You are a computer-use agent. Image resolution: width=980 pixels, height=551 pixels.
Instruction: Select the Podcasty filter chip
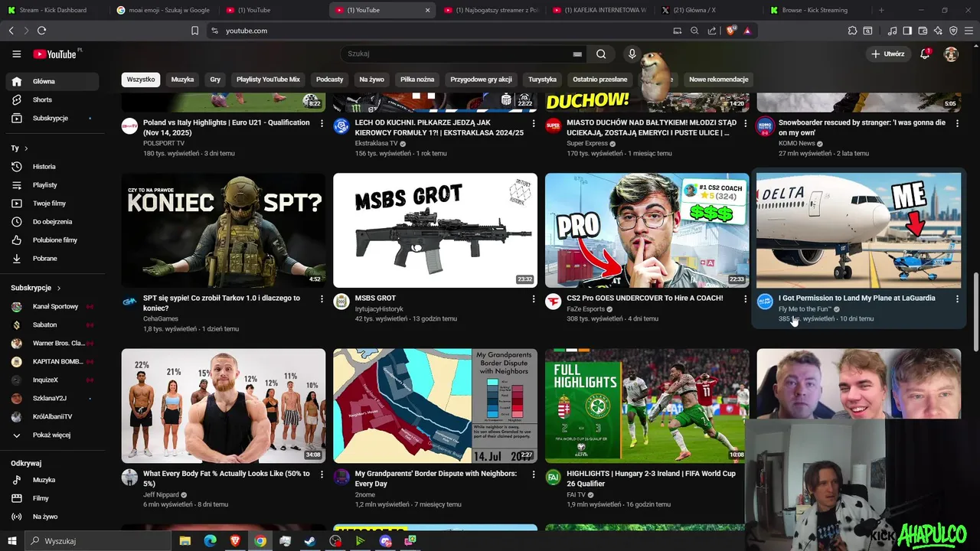click(x=330, y=80)
